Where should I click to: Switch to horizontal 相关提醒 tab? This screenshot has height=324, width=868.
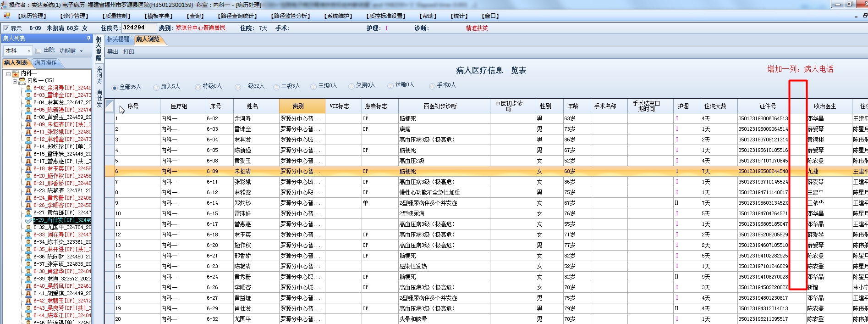118,39
